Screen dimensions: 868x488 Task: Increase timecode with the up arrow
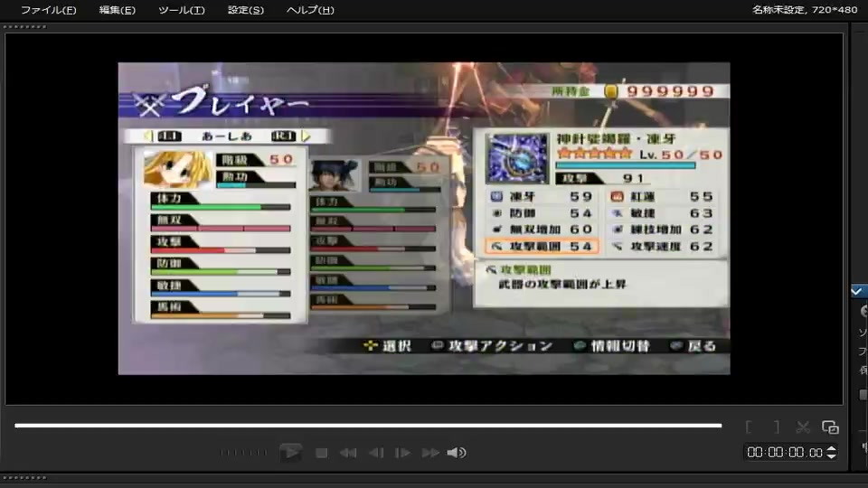click(x=831, y=449)
